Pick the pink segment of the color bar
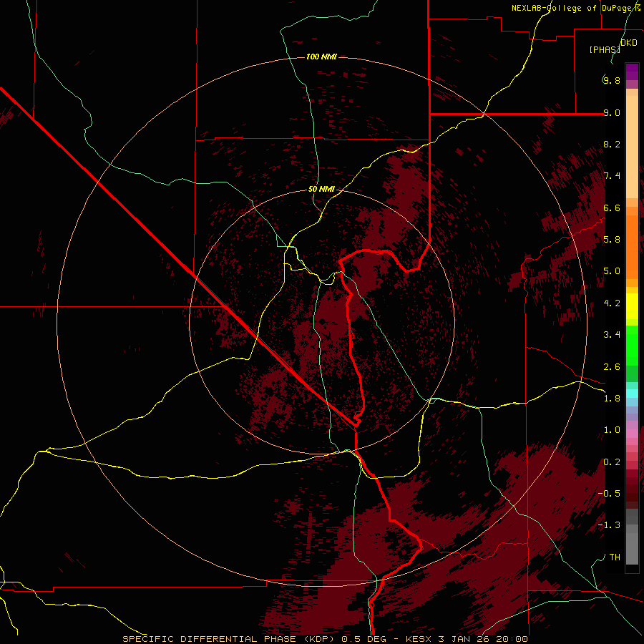Viewport: 644px width, 644px height. tap(632, 434)
